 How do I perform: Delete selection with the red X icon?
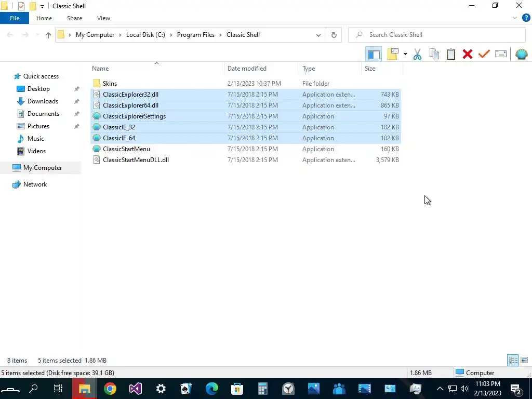(468, 54)
